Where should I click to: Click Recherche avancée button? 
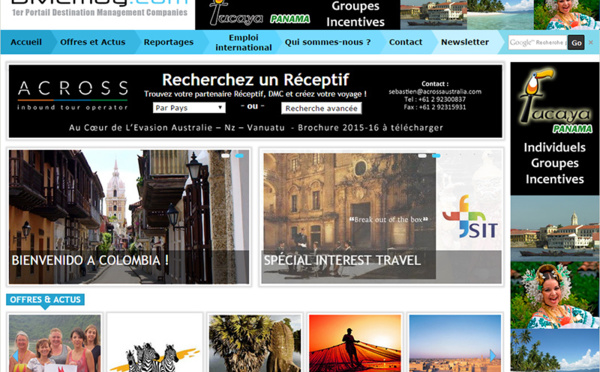[x=321, y=108]
